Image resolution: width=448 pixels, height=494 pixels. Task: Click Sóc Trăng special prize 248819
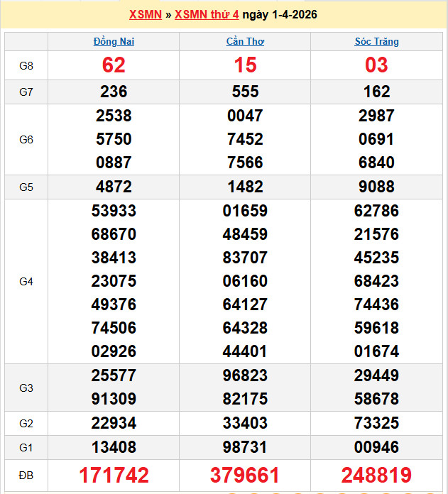click(376, 475)
